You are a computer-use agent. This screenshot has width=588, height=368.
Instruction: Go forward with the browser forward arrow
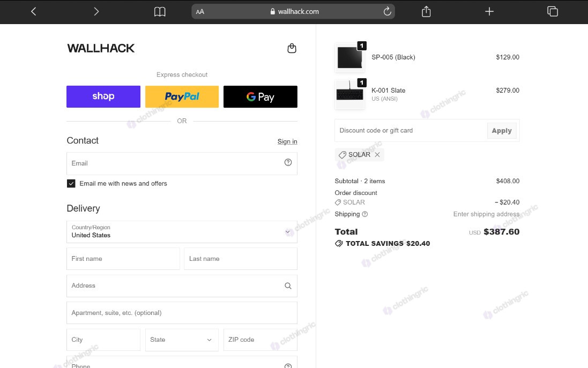(96, 12)
